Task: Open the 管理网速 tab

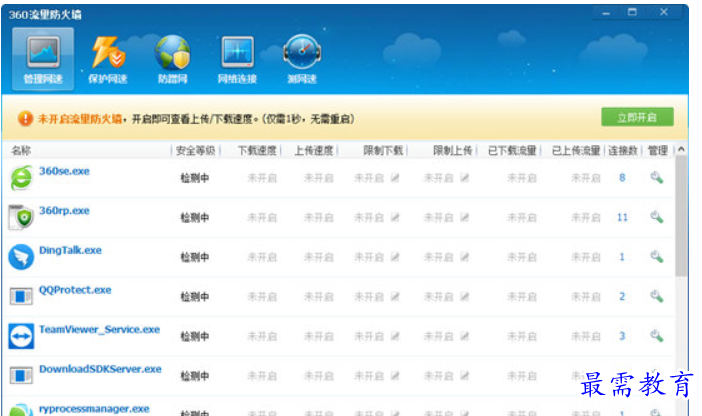Action: point(43,59)
